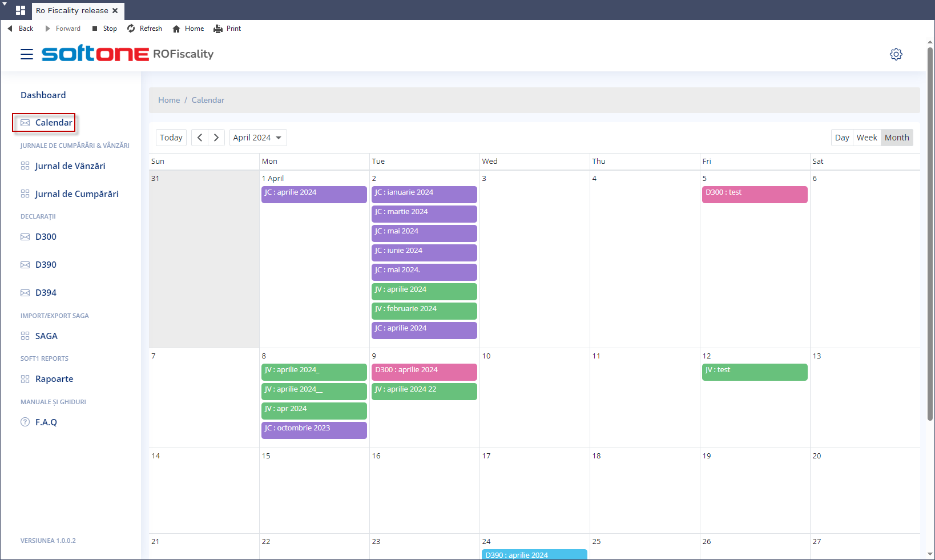935x560 pixels.
Task: Click the Refresh toolbar icon
Action: tap(131, 29)
